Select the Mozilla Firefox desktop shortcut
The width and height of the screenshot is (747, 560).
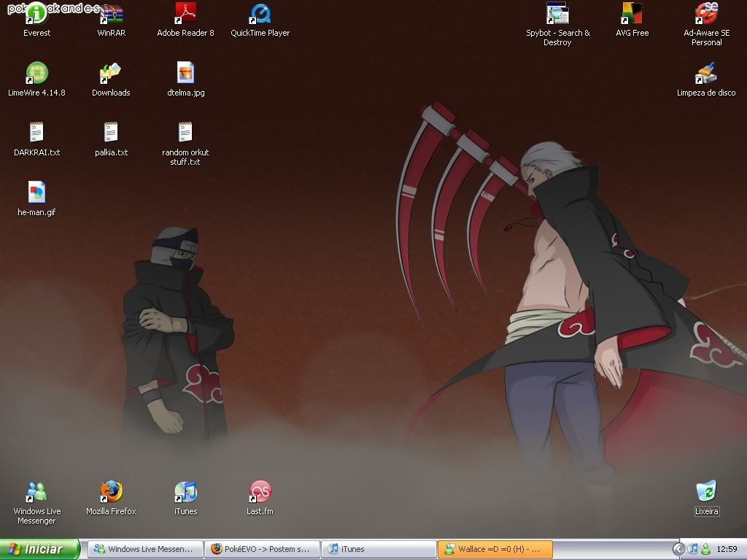click(x=111, y=492)
